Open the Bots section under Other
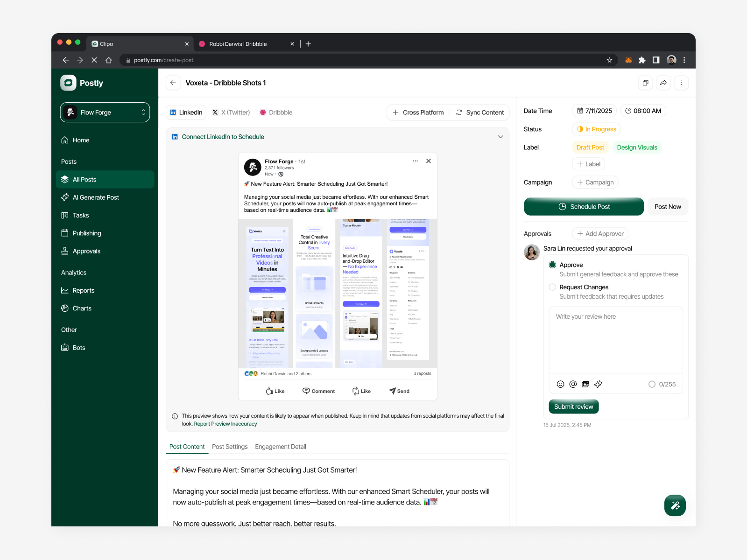The image size is (747, 560). coord(78,347)
